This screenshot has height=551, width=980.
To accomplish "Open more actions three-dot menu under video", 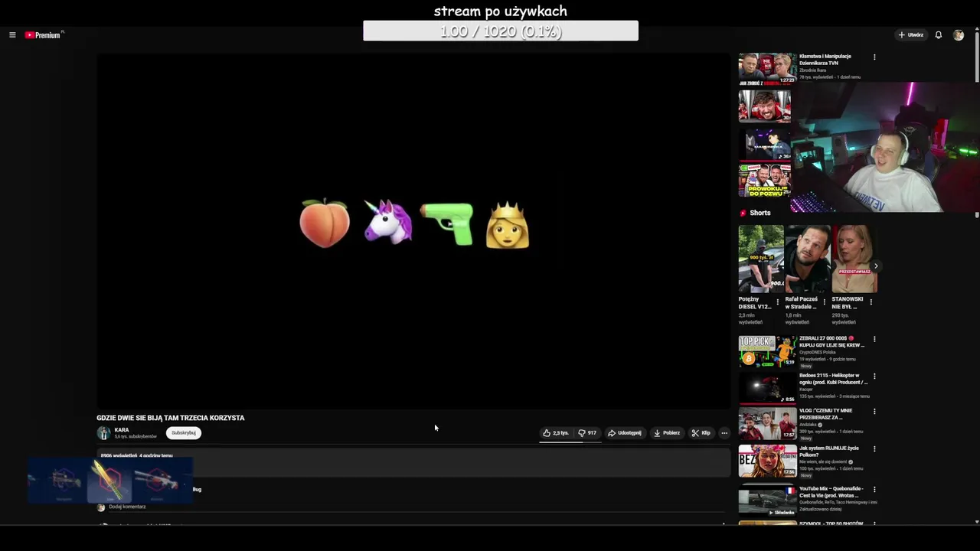I will pos(724,433).
